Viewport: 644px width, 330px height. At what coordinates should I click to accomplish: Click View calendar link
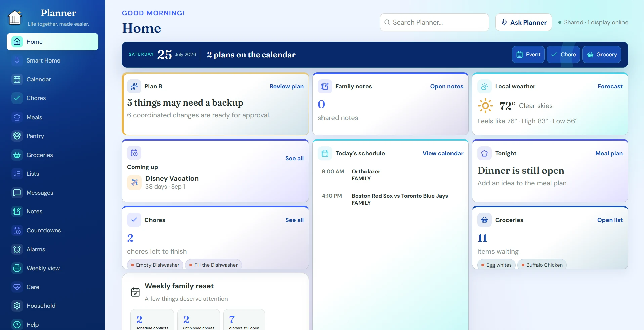[x=443, y=153]
